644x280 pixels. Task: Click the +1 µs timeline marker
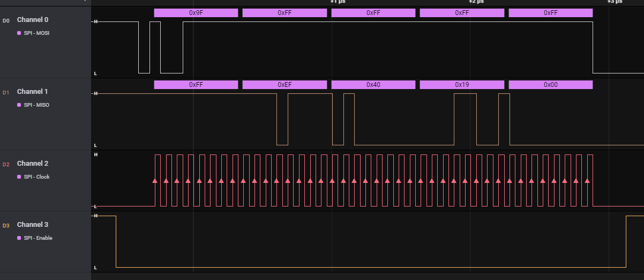click(337, 2)
